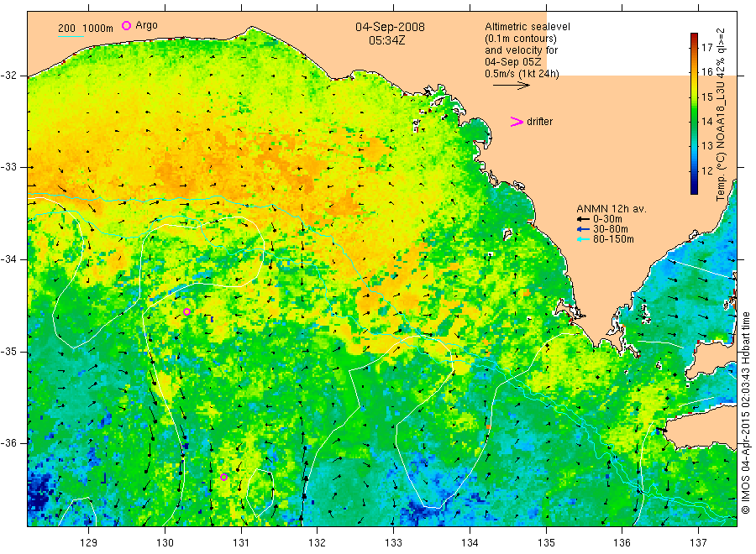Click the magenta Argo circle in legend
This screenshot has height=554, width=756.
click(126, 25)
